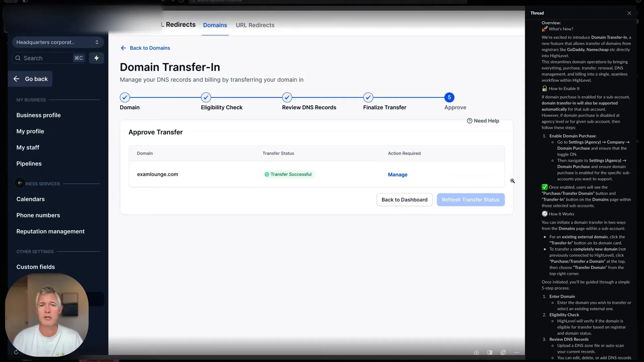The width and height of the screenshot is (644, 362).
Task: Open My profile settings
Action: pos(30,131)
